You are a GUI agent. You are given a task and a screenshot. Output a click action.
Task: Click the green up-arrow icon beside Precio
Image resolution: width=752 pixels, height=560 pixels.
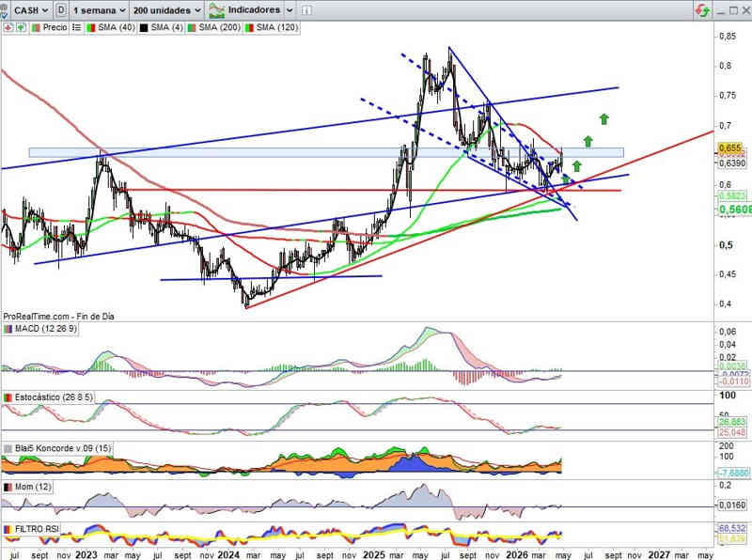pyautogui.click(x=19, y=28)
